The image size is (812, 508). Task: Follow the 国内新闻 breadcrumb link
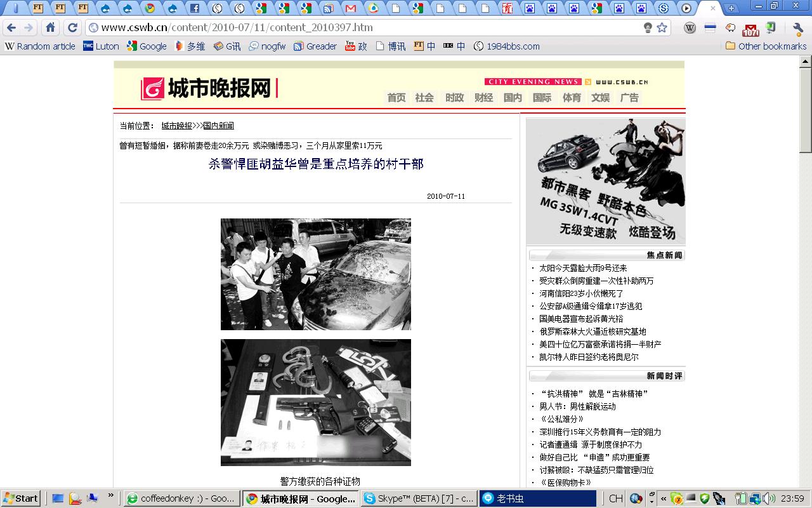218,126
